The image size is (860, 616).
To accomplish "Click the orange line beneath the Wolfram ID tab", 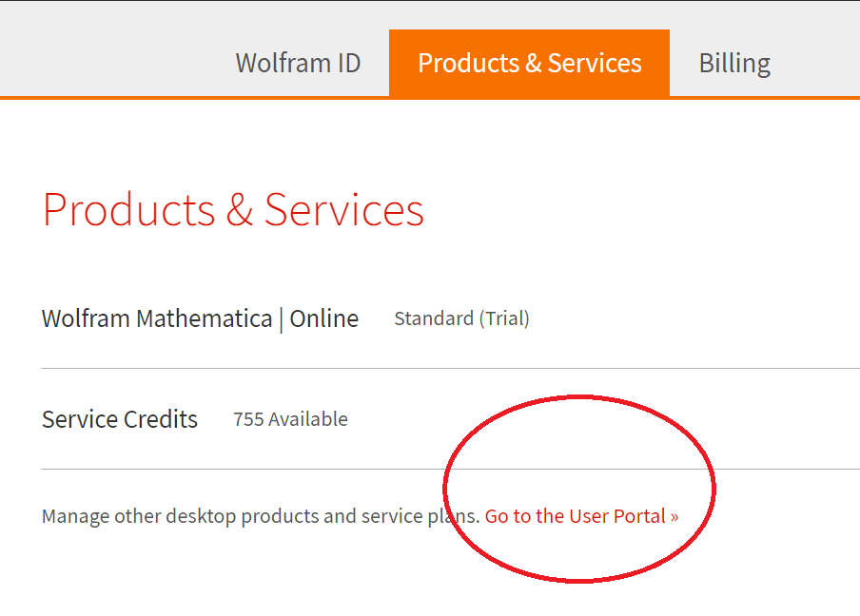I will tap(298, 97).
